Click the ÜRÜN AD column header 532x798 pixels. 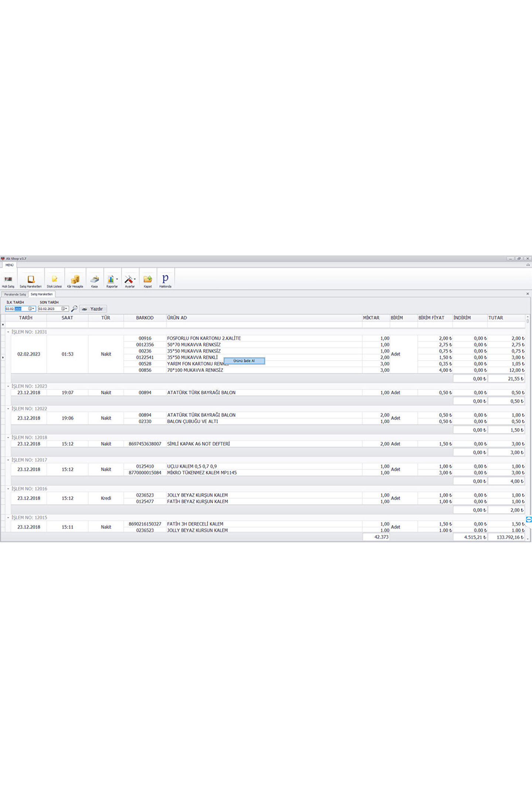pos(177,318)
